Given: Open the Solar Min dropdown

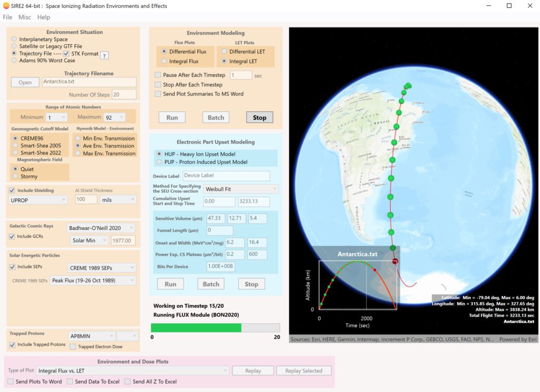Looking at the screenshot, I should click(89, 241).
